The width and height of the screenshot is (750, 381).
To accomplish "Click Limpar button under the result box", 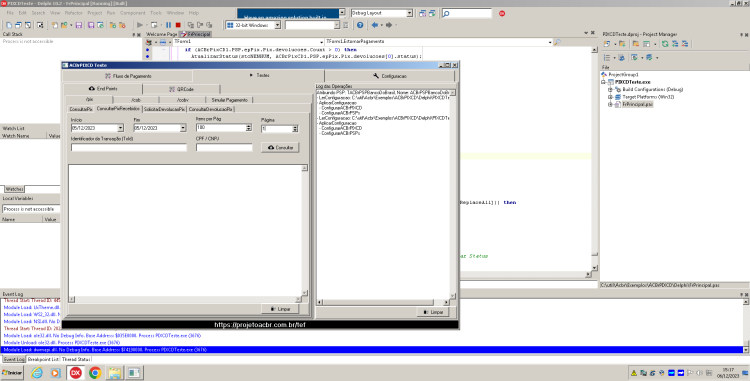I will point(280,309).
